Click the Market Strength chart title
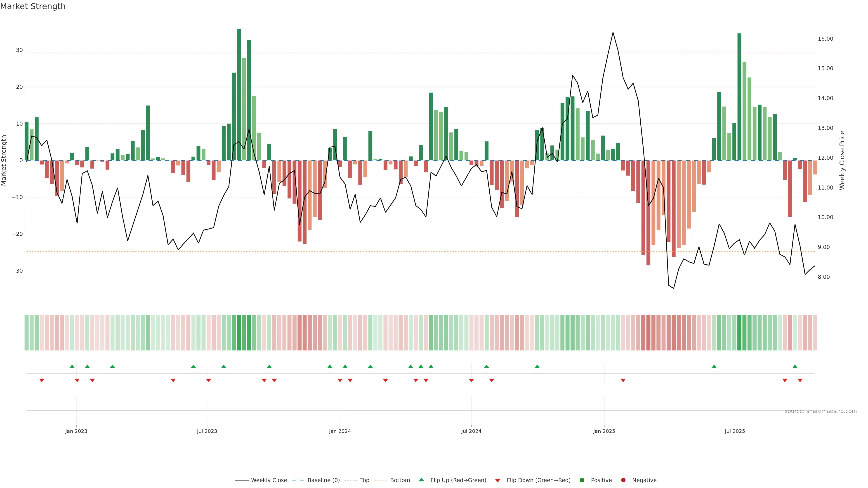Viewport: 868px width, 488px height. pyautogui.click(x=33, y=6)
